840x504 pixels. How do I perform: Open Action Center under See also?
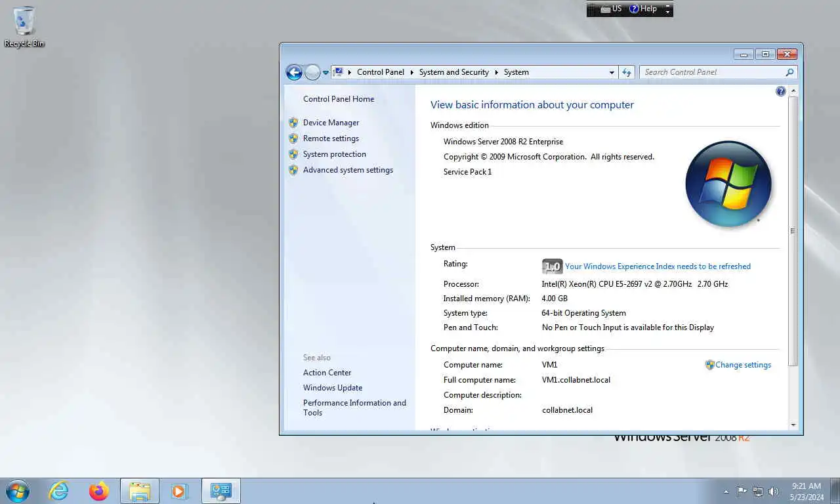(327, 373)
